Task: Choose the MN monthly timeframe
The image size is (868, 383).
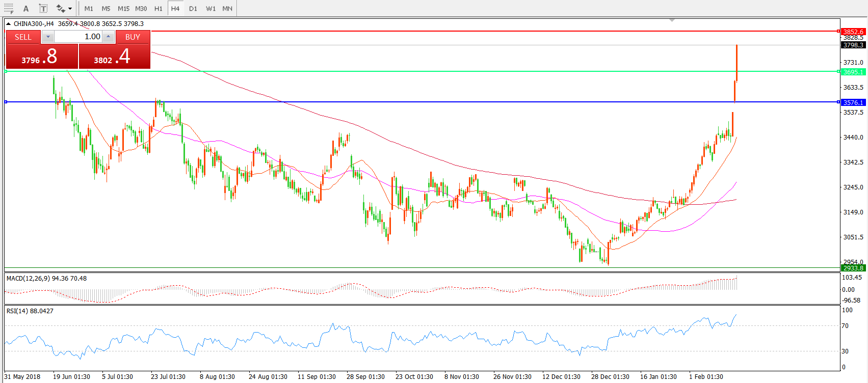Action: click(227, 9)
